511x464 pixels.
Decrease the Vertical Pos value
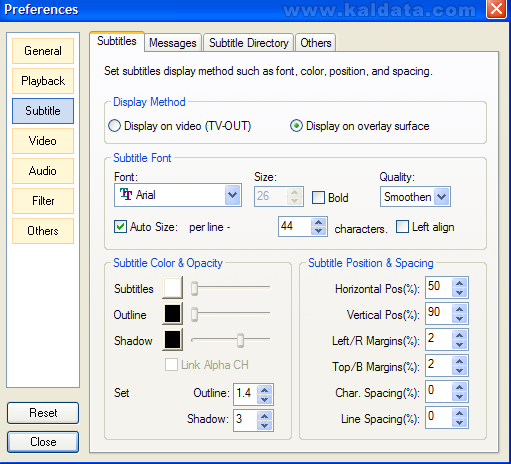pos(460,318)
